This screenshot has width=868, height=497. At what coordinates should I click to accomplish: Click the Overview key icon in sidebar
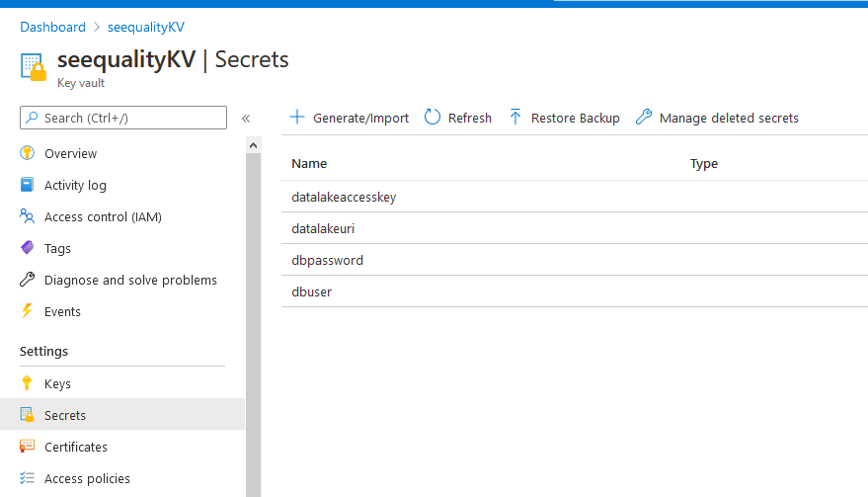pyautogui.click(x=27, y=153)
